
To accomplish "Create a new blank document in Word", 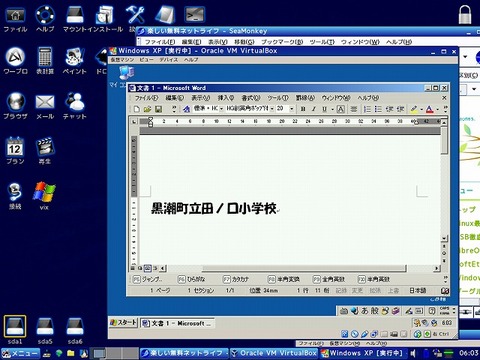I will [136, 109].
